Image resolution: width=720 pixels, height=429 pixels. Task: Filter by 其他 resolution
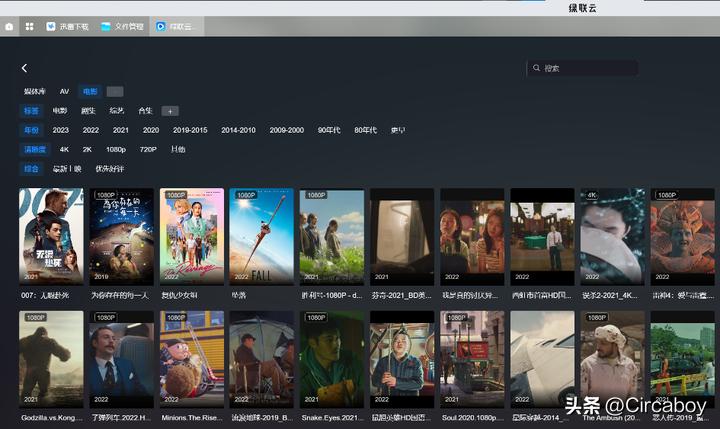coord(178,149)
